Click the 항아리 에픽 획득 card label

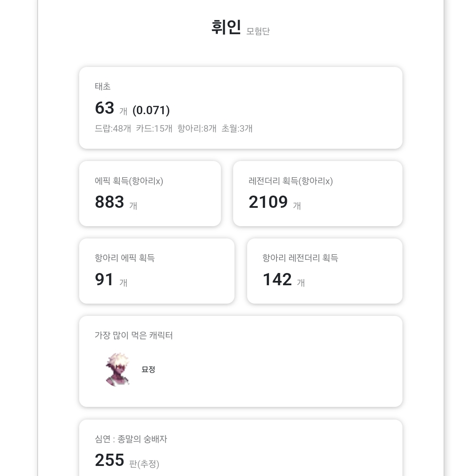tap(125, 258)
